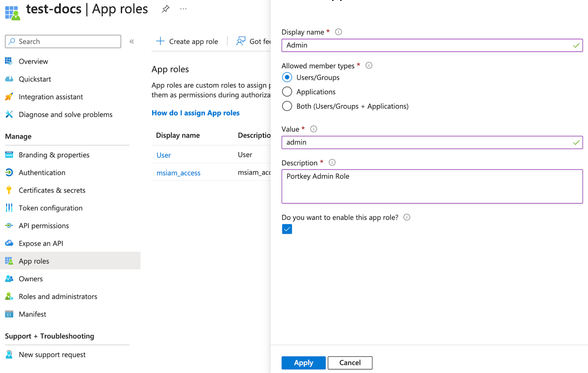
Task: Collapse the navigation sidebar
Action: click(x=132, y=41)
